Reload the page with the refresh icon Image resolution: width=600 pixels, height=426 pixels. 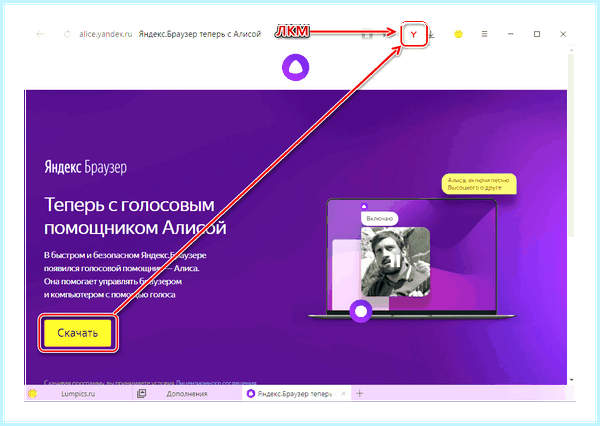click(x=67, y=34)
